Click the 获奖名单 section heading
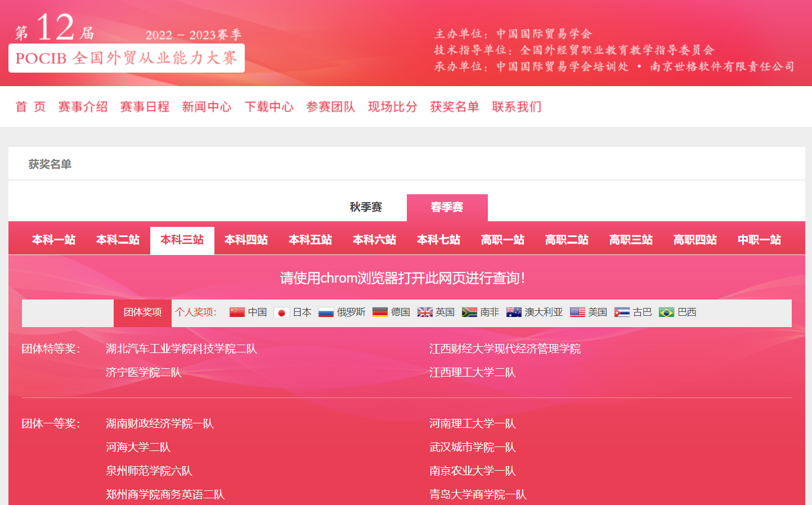This screenshot has width=812, height=505. click(x=50, y=164)
